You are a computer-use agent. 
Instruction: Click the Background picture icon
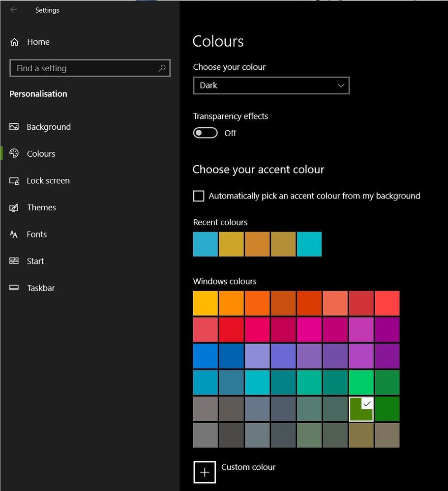(x=14, y=127)
